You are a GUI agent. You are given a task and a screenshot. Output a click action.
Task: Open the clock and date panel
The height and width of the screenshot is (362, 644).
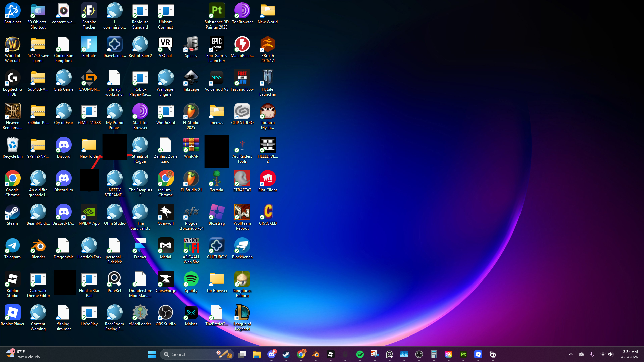pos(628,354)
